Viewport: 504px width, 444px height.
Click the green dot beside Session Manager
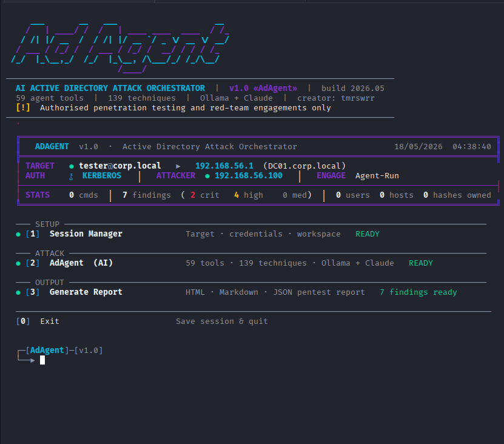click(x=18, y=234)
